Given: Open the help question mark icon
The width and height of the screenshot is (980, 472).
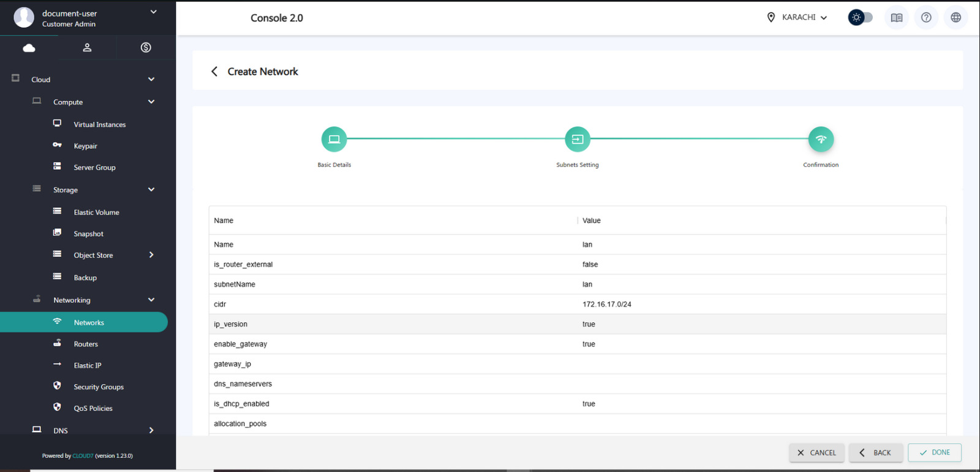Looking at the screenshot, I should 926,18.
